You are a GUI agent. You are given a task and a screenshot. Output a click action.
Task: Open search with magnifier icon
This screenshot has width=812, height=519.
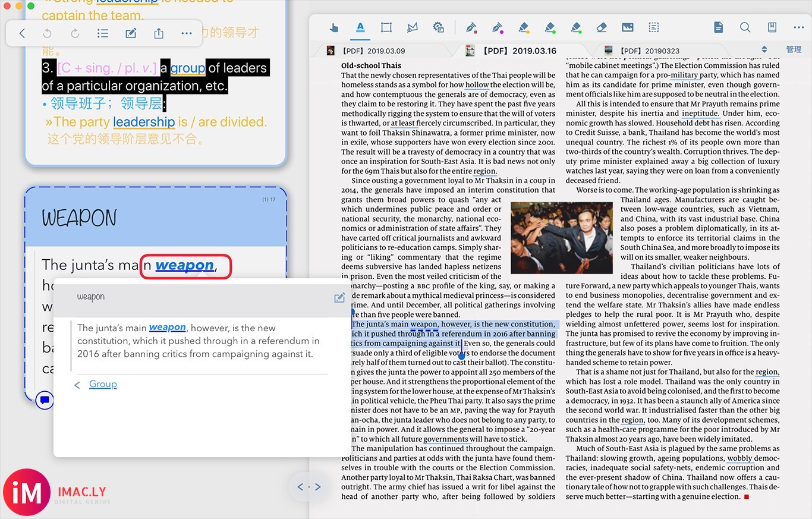(x=745, y=27)
